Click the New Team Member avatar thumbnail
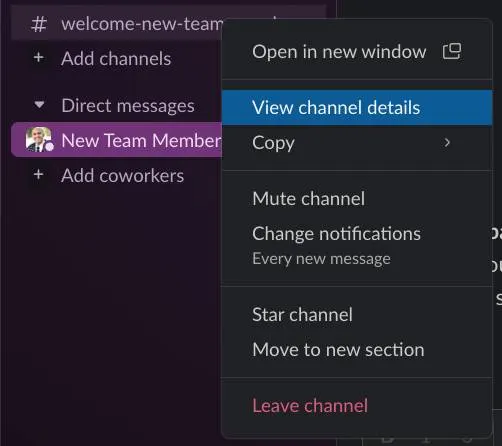This screenshot has width=502, height=446. click(x=39, y=140)
